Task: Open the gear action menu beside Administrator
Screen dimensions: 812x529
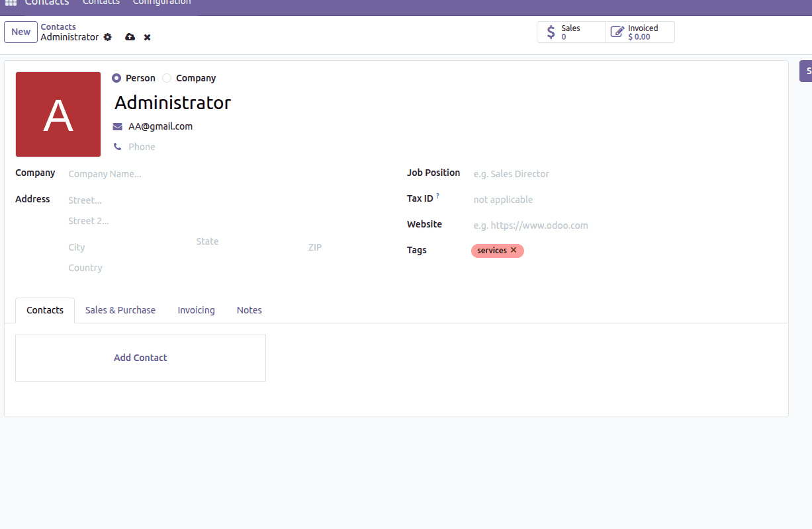Action: tap(107, 37)
